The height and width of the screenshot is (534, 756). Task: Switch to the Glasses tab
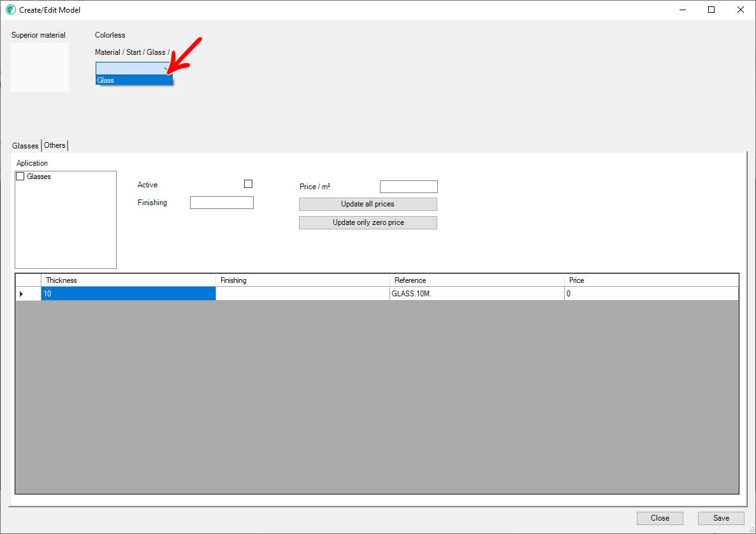coord(25,145)
